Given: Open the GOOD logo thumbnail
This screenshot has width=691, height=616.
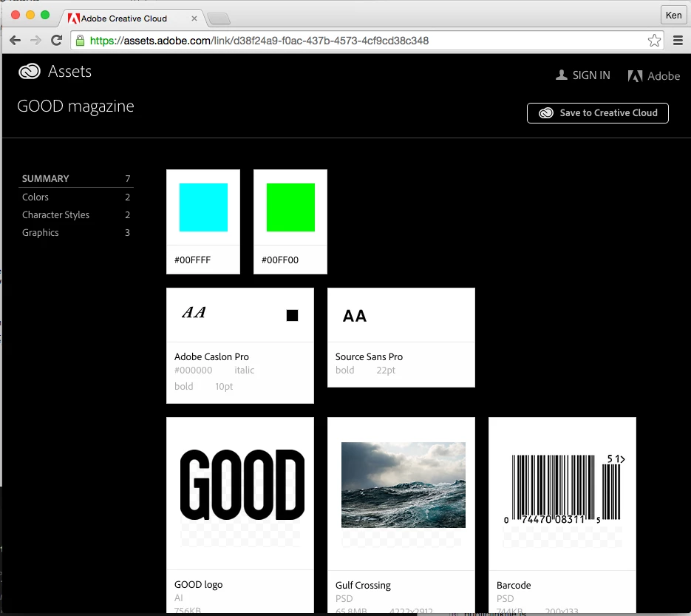Looking at the screenshot, I should 242,485.
